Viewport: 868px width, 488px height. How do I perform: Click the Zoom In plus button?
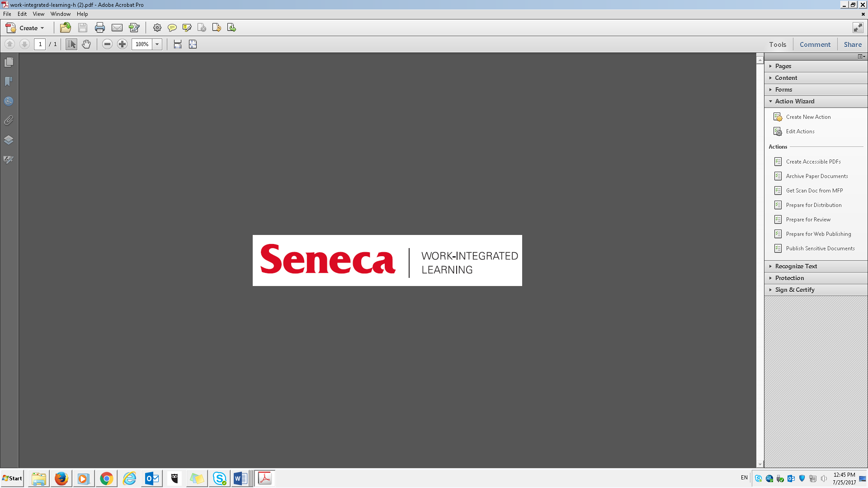(x=122, y=44)
